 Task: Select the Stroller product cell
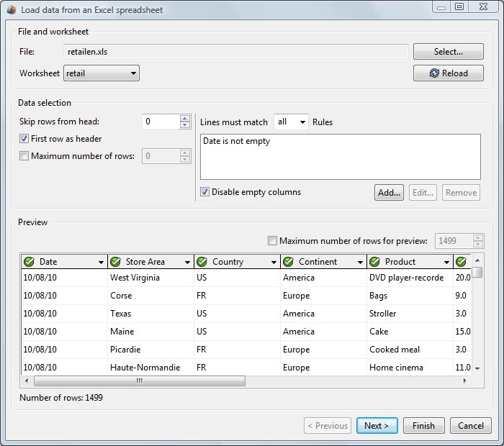coord(410,314)
